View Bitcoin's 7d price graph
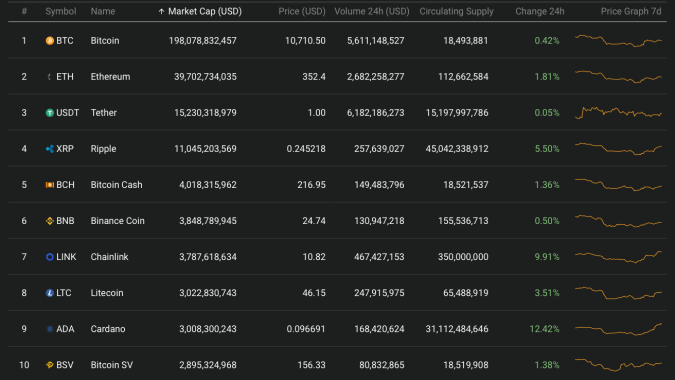 (x=619, y=41)
